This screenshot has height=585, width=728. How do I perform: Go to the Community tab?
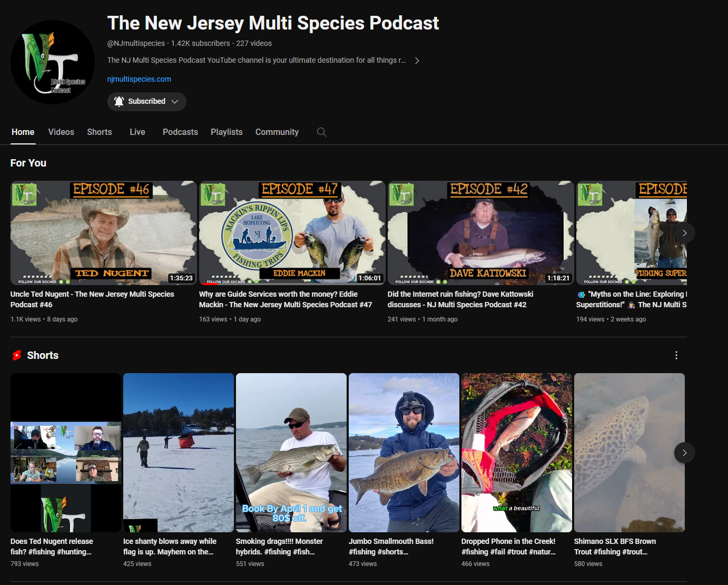click(x=277, y=132)
